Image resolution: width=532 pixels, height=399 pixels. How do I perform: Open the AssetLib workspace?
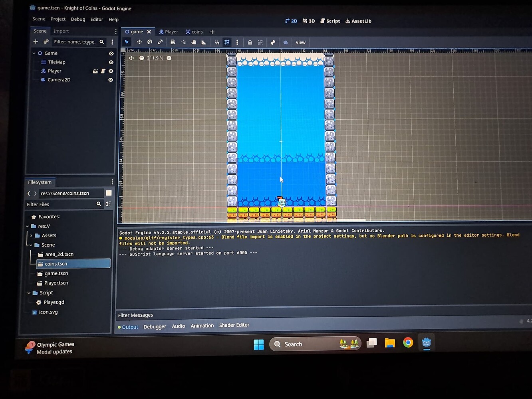click(358, 21)
